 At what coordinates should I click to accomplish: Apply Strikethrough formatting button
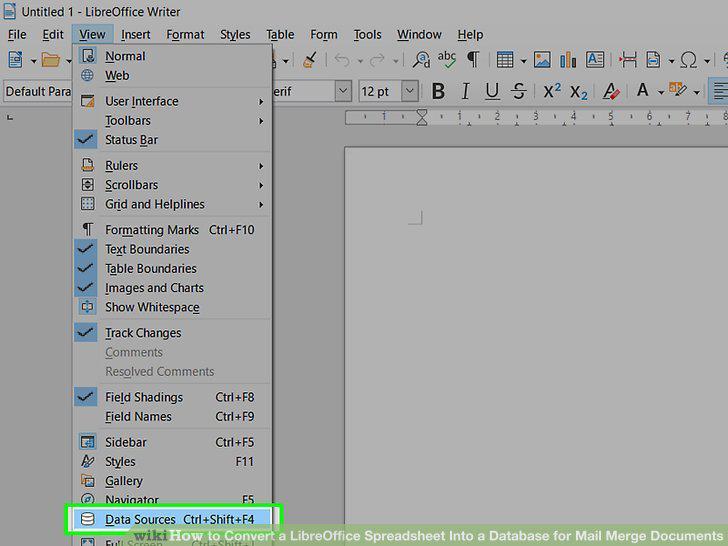coord(519,91)
